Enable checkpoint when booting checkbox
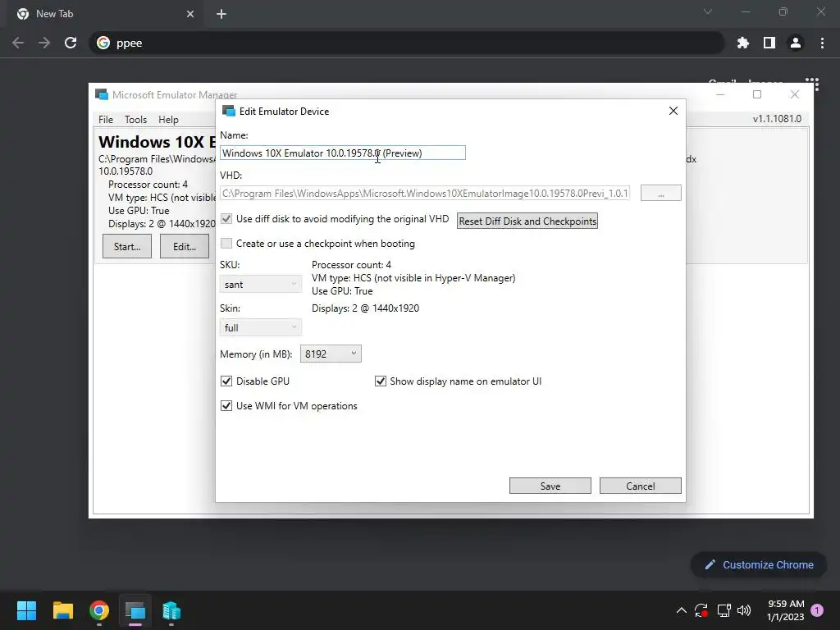Screen dimensions: 840x630 [x=226, y=243]
